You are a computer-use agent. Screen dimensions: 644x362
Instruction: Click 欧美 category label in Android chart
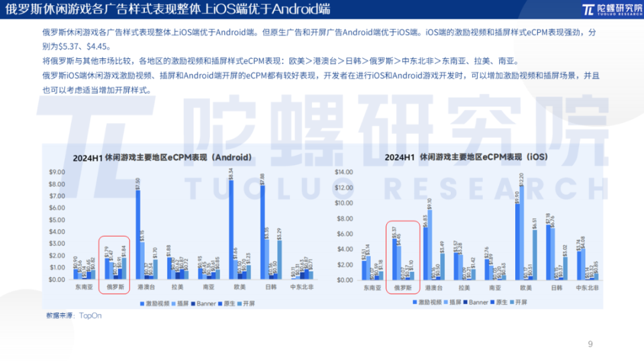[x=239, y=287]
